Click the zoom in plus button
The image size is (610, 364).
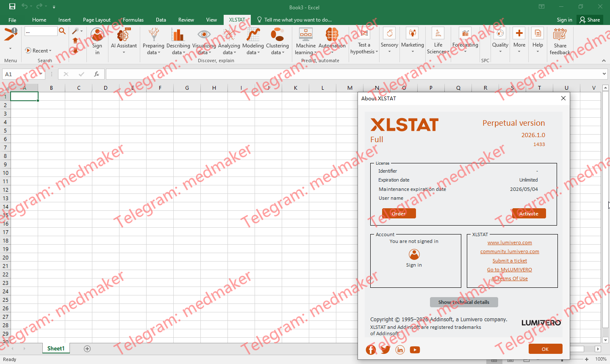(x=587, y=359)
